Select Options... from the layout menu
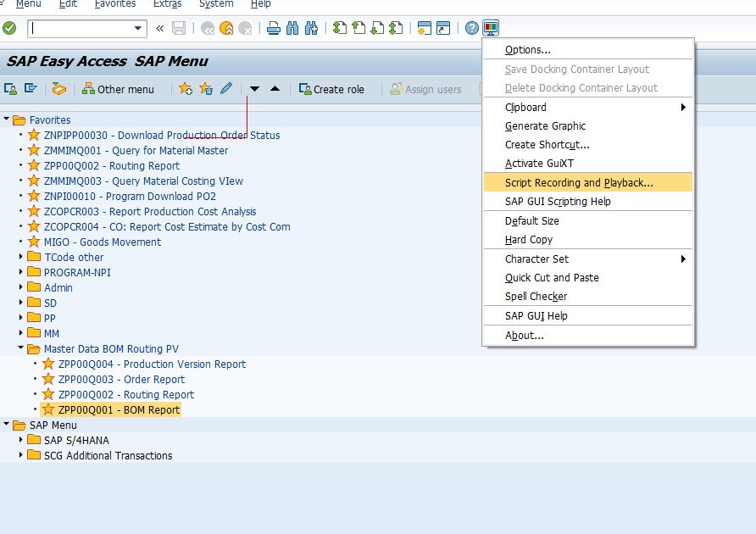This screenshot has height=534, width=756. tap(587, 50)
